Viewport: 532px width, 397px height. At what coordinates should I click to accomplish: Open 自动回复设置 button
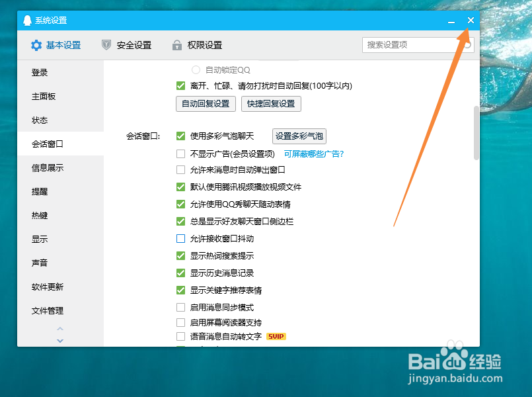coord(206,104)
